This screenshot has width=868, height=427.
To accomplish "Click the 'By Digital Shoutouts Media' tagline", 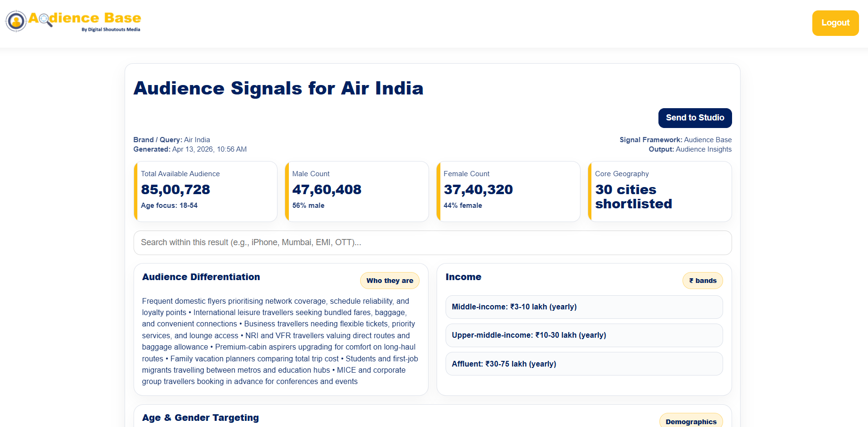I will pos(111,29).
